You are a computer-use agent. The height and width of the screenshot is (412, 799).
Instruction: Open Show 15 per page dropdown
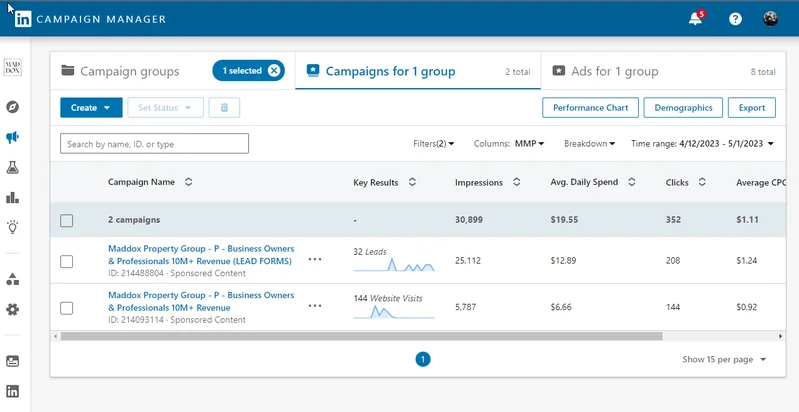[x=724, y=360]
